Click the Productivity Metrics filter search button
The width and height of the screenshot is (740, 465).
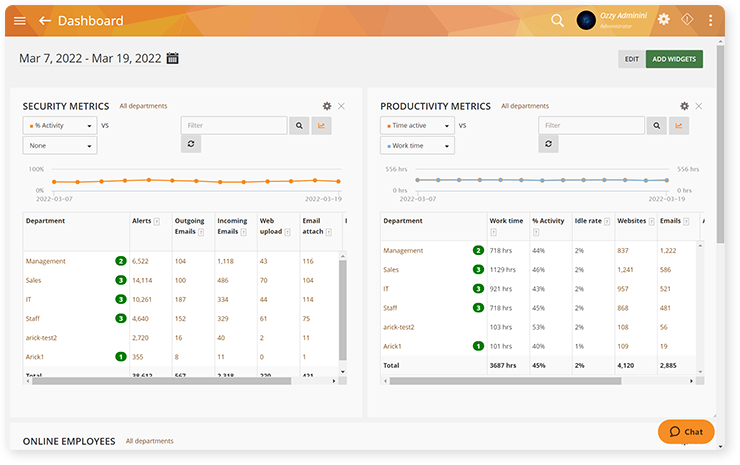656,126
